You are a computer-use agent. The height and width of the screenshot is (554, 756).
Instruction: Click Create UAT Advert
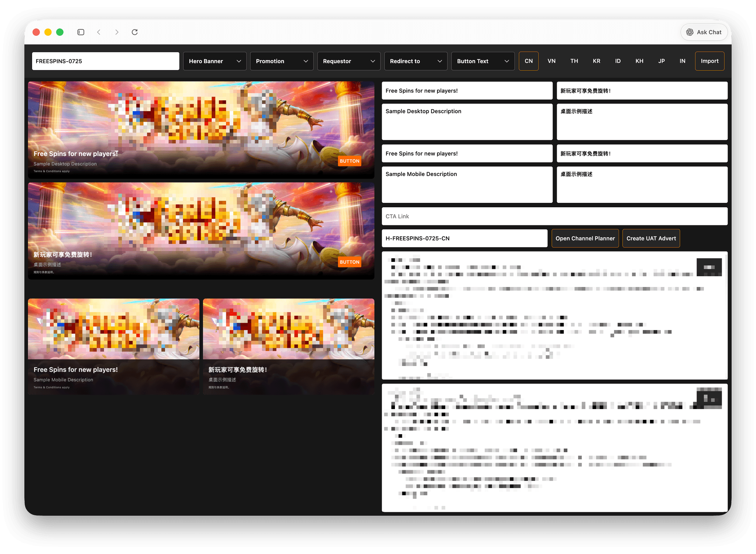[651, 238]
